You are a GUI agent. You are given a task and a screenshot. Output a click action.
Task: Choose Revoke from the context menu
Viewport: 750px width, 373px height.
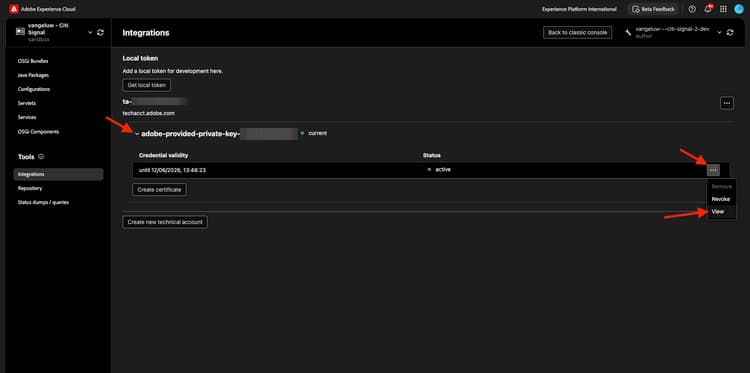721,199
